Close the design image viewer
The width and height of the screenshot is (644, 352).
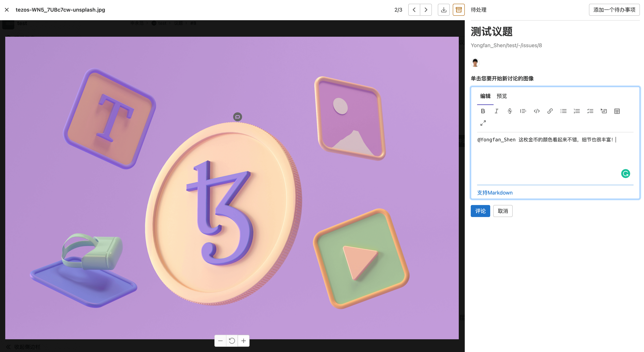pyautogui.click(x=7, y=10)
